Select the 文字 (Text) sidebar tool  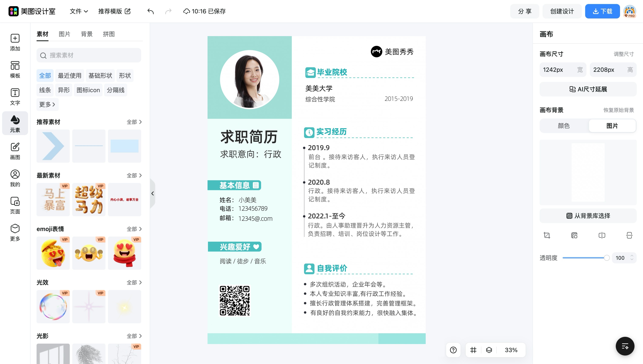(x=15, y=97)
